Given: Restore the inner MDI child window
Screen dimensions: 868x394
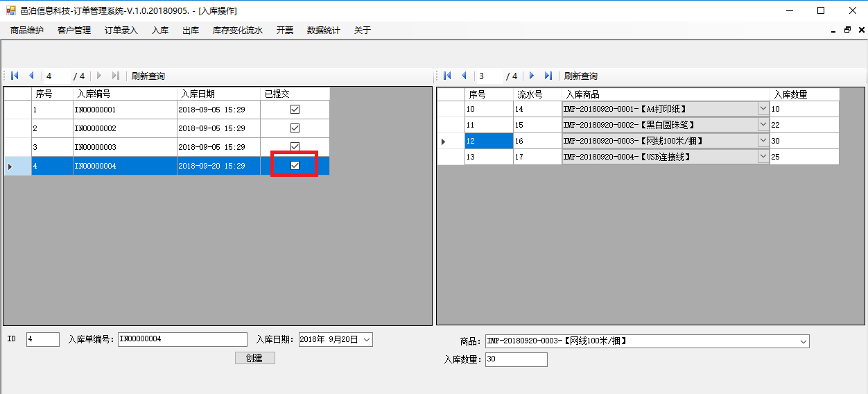Looking at the screenshot, I should (x=847, y=31).
